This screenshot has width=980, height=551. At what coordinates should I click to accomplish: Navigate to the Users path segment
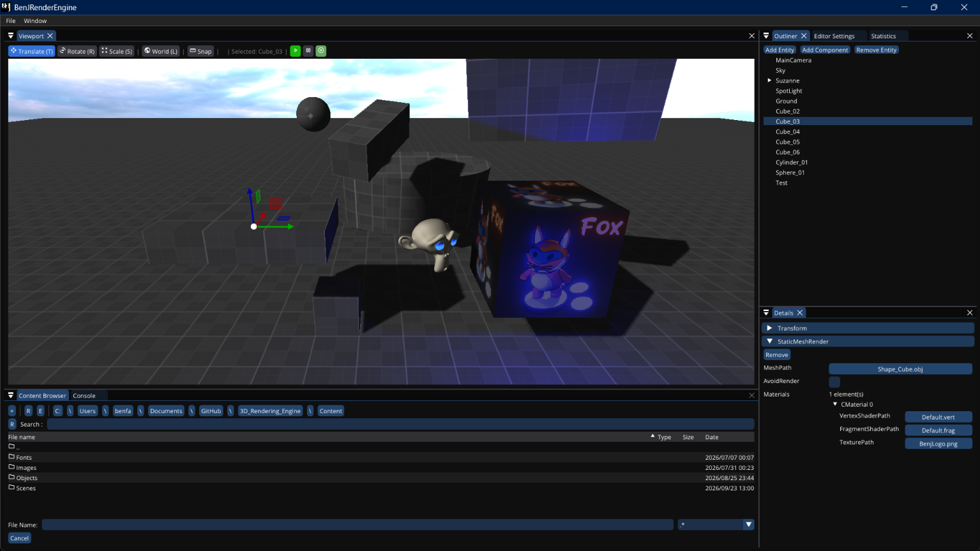[x=87, y=411]
